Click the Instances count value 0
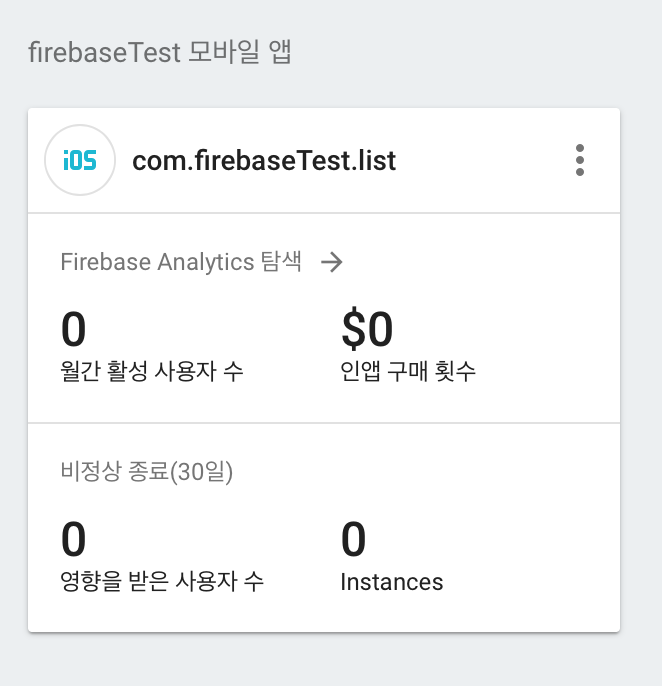 coord(354,539)
